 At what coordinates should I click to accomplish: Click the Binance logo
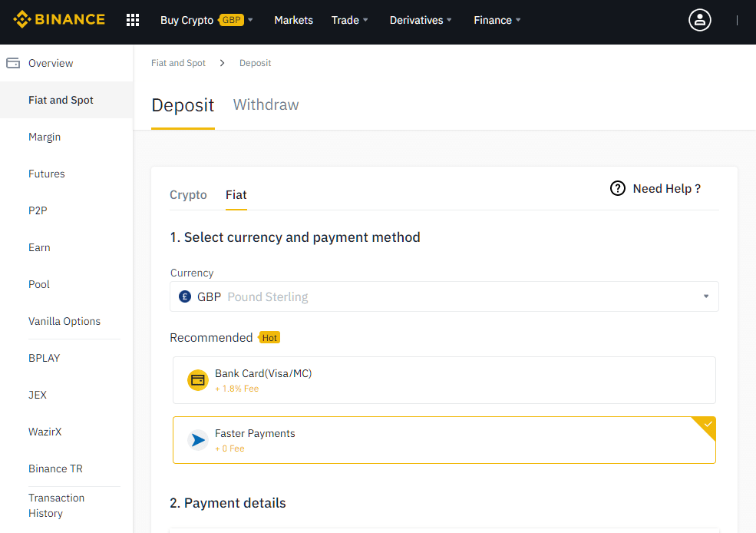coord(59,20)
